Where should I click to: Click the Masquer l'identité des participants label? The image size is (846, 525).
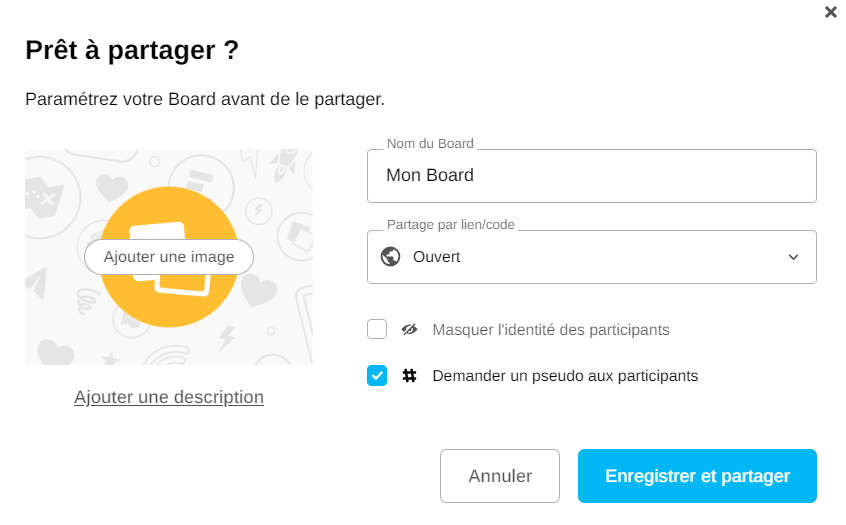click(550, 329)
